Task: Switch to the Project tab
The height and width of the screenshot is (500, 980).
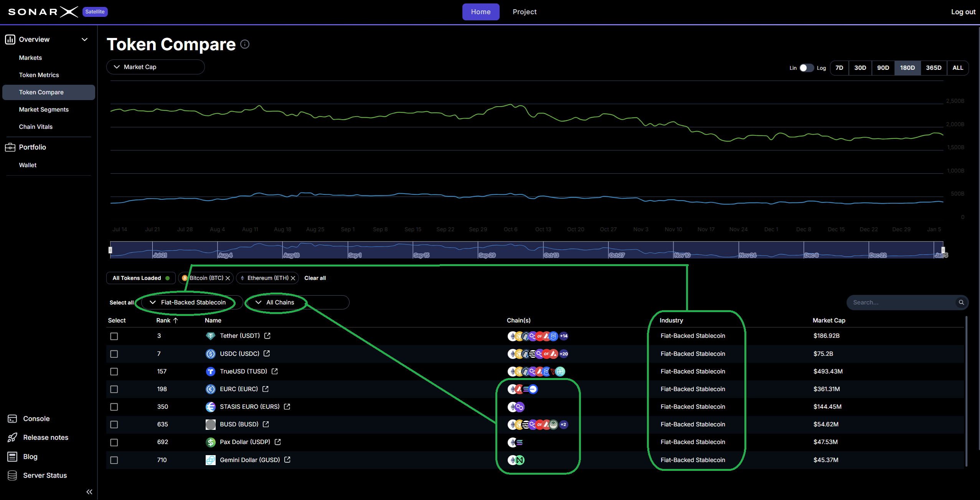Action: pyautogui.click(x=524, y=12)
